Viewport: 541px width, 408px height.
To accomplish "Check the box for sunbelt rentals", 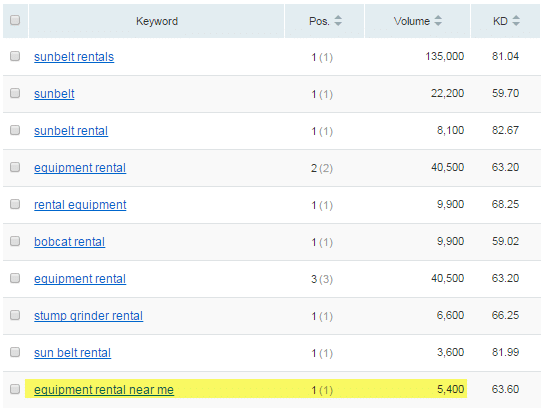I will pos(15,56).
